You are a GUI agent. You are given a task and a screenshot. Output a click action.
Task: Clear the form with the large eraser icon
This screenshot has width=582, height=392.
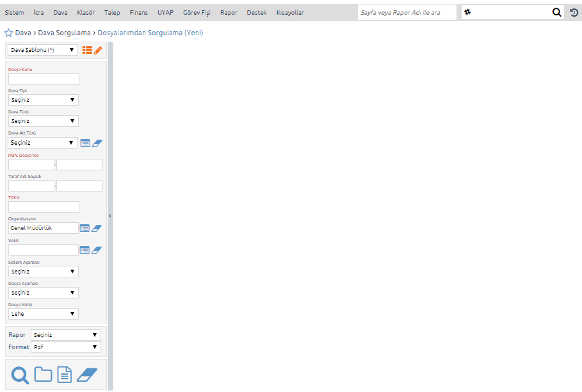(87, 375)
